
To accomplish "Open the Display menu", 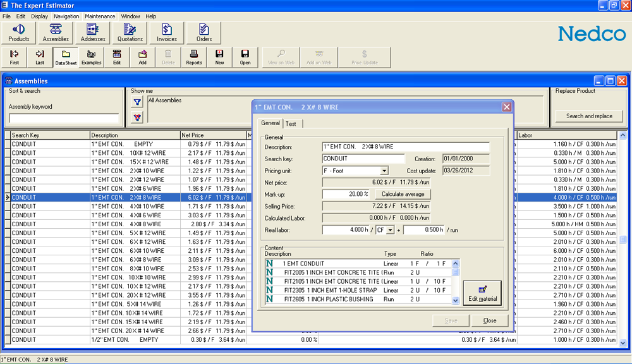I will pyautogui.click(x=39, y=16).
